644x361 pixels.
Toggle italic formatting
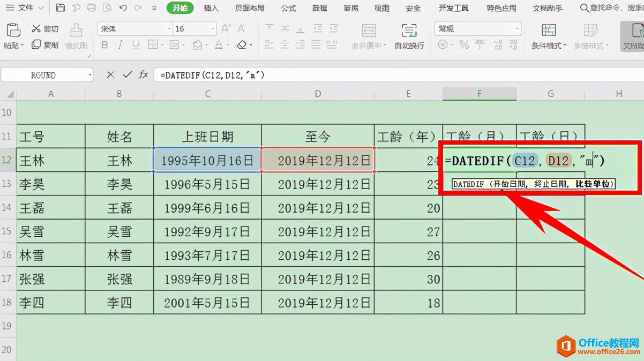pos(120,46)
